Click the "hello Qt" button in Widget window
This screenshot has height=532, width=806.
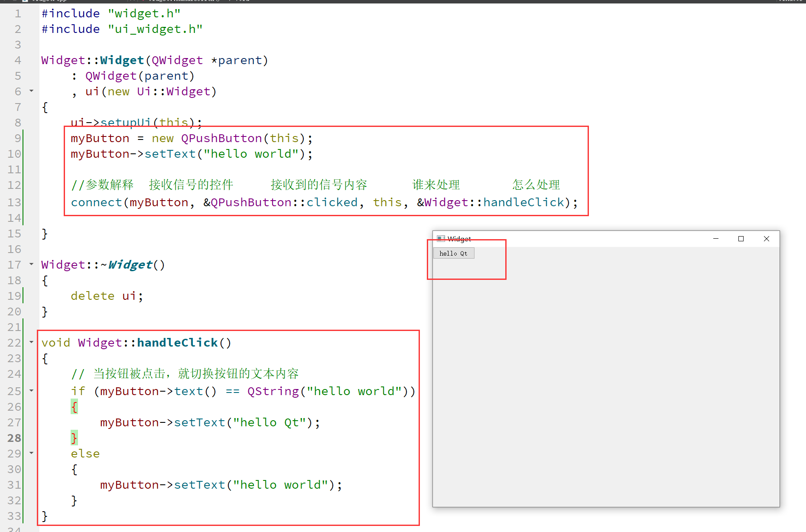454,253
